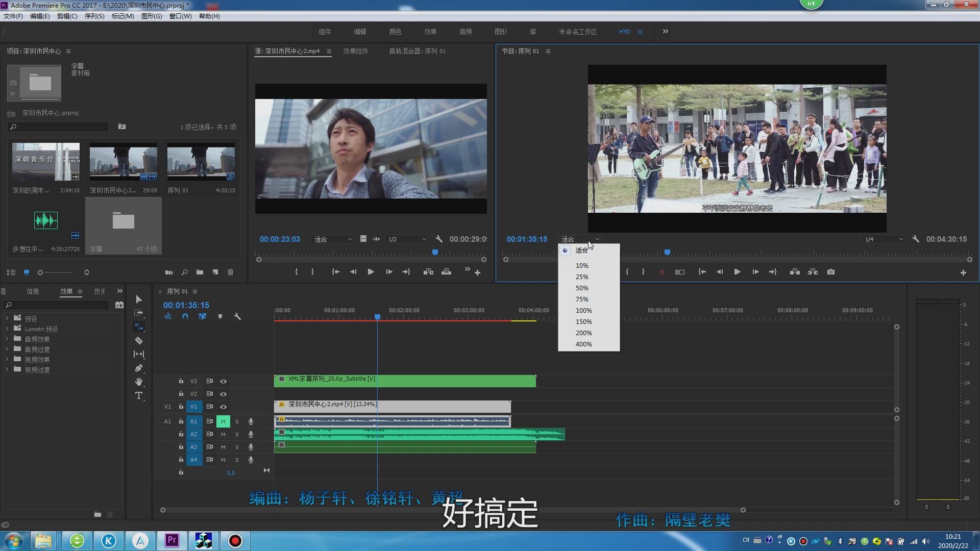Open Find in the Project panel
This screenshot has height=551, width=980.
(x=185, y=272)
